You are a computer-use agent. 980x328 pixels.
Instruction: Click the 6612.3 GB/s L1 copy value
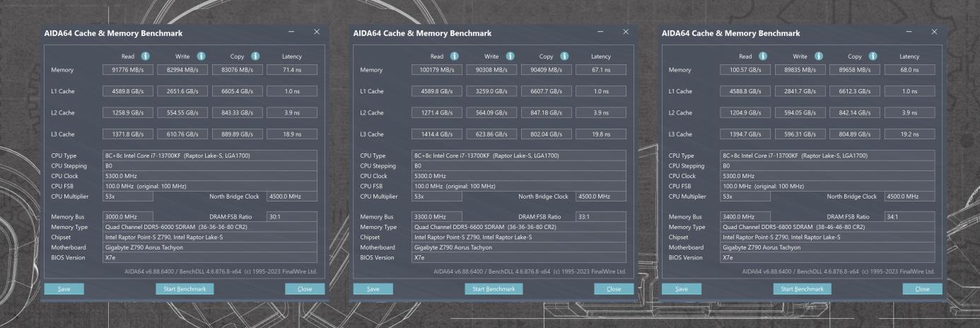click(854, 91)
